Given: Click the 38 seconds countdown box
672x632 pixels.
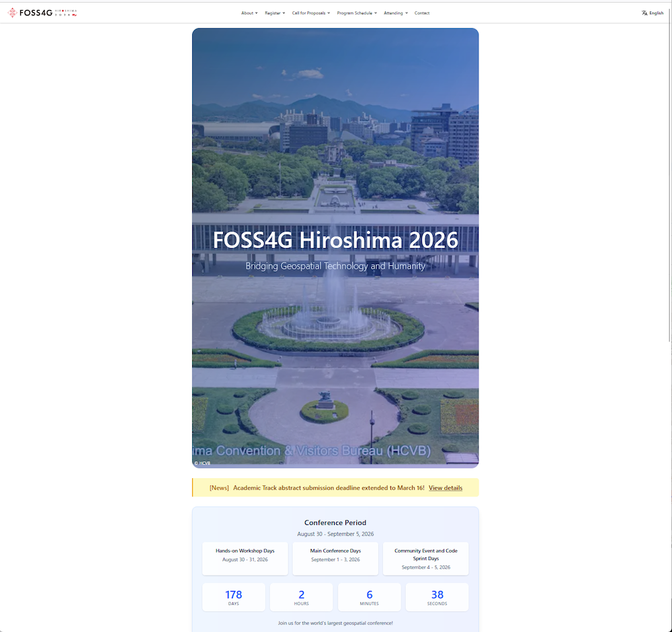Looking at the screenshot, I should tap(437, 597).
